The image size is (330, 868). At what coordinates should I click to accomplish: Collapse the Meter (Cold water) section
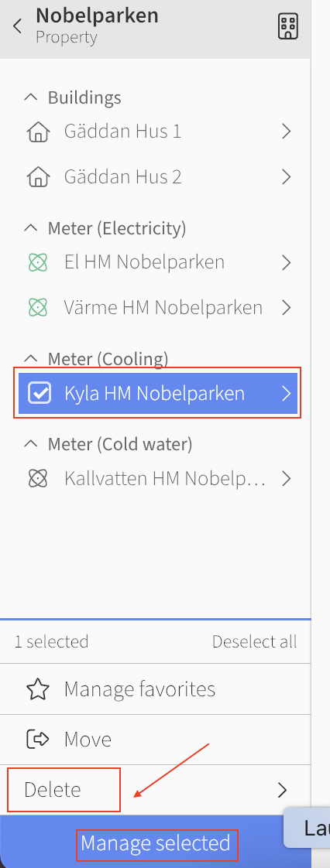[x=31, y=443]
